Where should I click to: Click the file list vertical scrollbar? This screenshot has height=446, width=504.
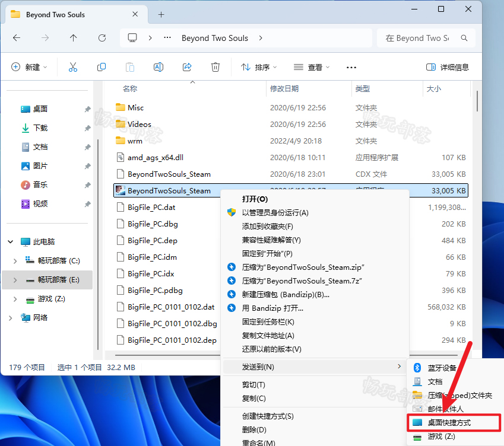pos(477,101)
